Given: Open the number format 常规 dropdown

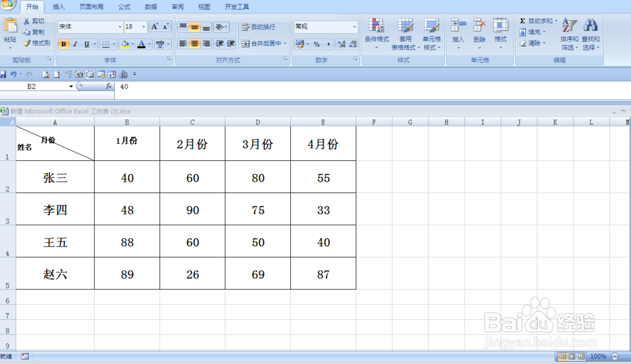Looking at the screenshot, I should (354, 27).
